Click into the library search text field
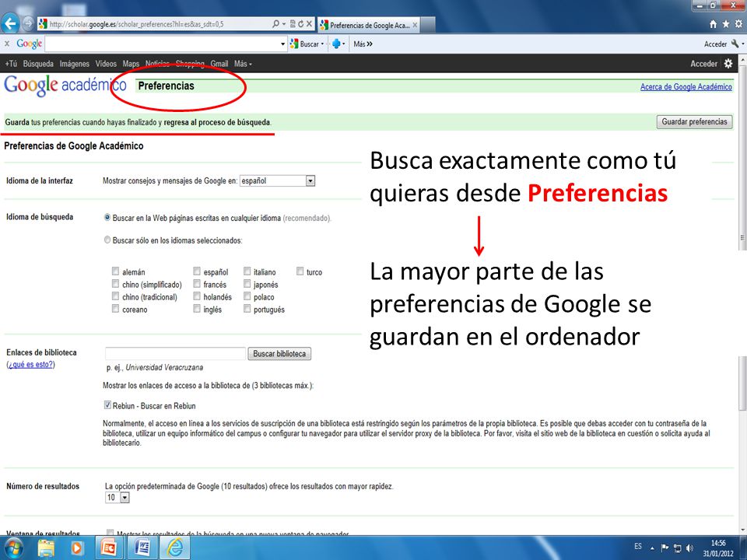 (x=175, y=353)
